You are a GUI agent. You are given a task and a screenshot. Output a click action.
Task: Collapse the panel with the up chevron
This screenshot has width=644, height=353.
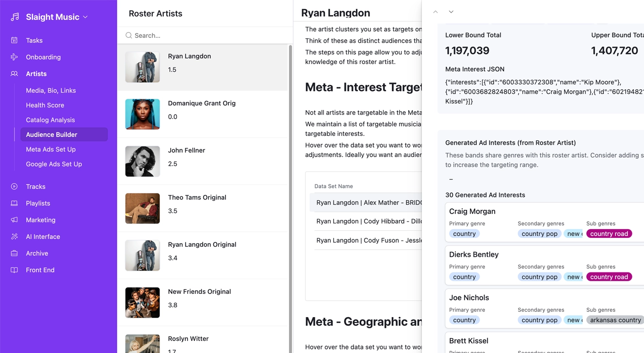tap(435, 11)
